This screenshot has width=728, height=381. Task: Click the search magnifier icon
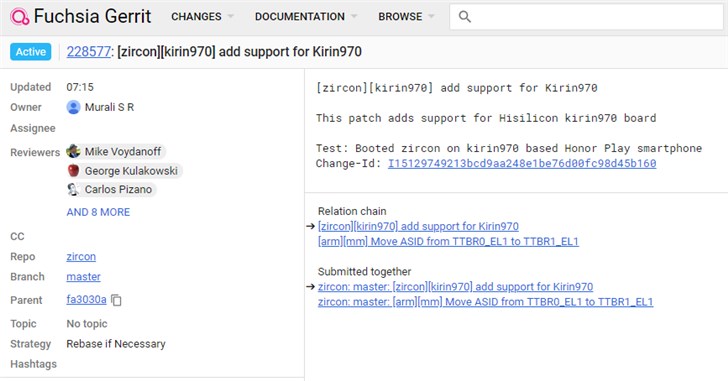(464, 17)
